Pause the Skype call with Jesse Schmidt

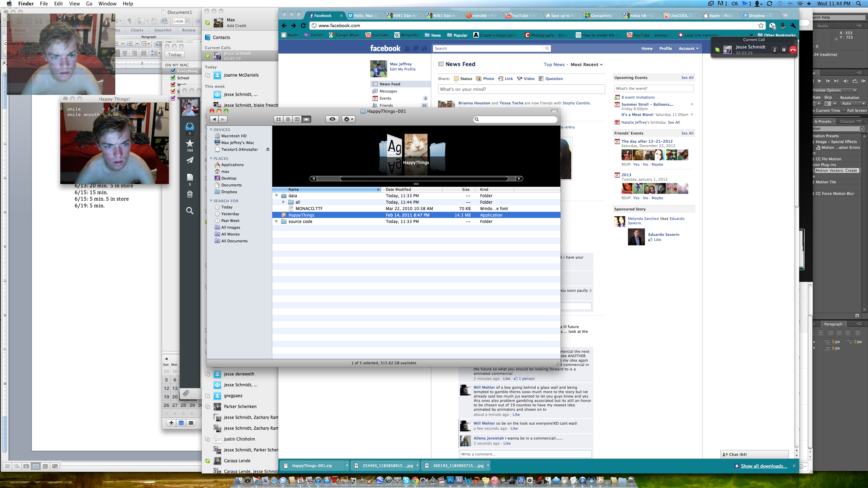pos(784,50)
